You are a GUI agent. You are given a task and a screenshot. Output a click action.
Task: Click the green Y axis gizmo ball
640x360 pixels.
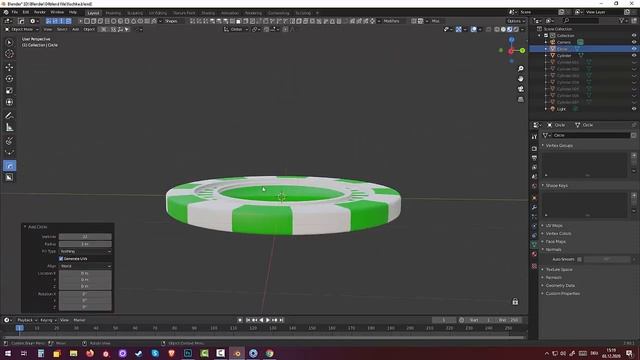(x=522, y=51)
